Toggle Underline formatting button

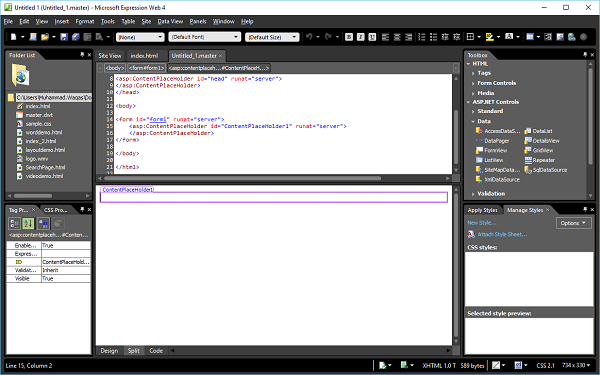click(372, 37)
